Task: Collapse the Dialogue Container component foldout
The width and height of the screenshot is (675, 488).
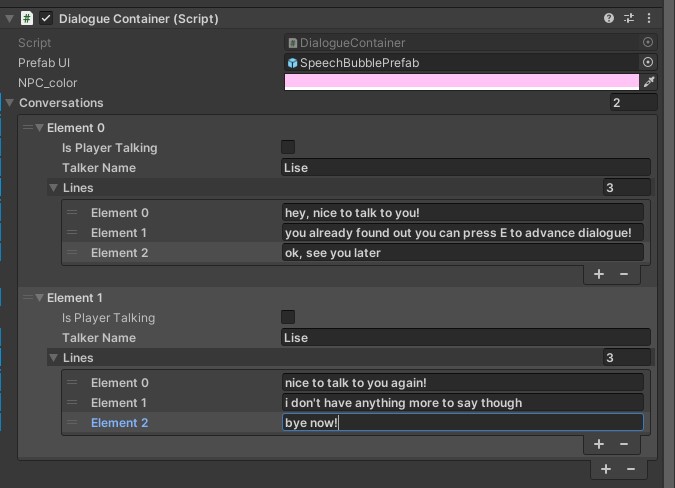Action: tap(9, 19)
